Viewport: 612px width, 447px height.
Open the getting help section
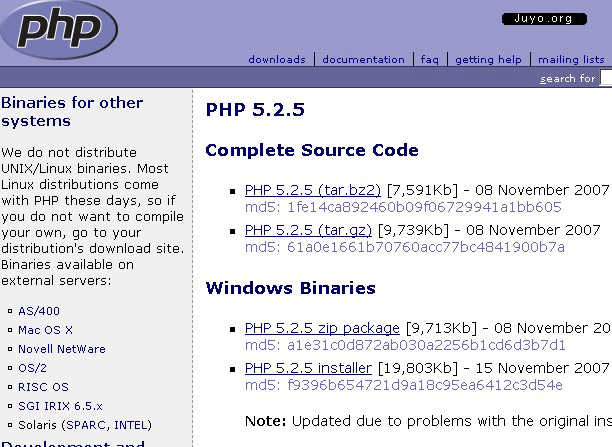coord(488,60)
